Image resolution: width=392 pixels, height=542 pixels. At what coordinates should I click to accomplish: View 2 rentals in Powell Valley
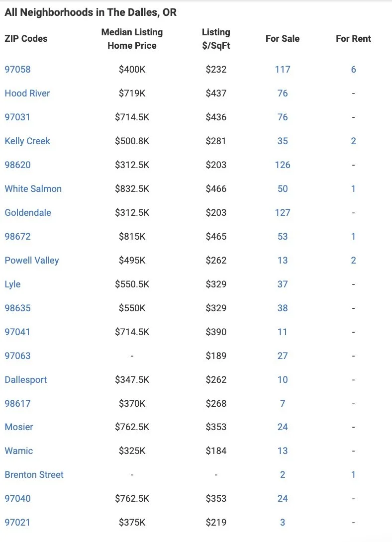(353, 260)
